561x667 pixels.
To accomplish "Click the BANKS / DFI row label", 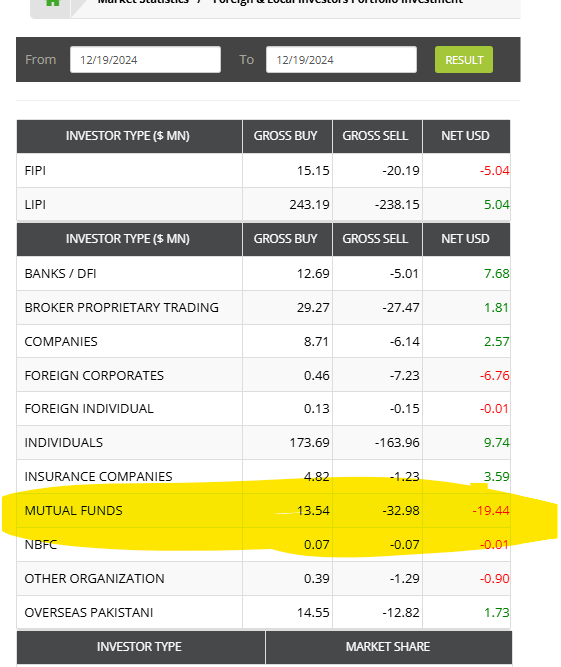I will pyautogui.click(x=60, y=274).
